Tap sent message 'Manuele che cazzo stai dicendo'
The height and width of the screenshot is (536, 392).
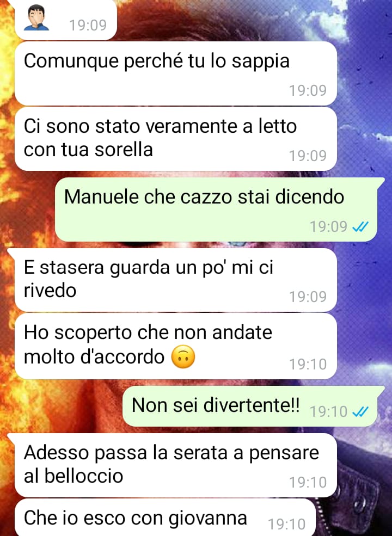(x=216, y=209)
